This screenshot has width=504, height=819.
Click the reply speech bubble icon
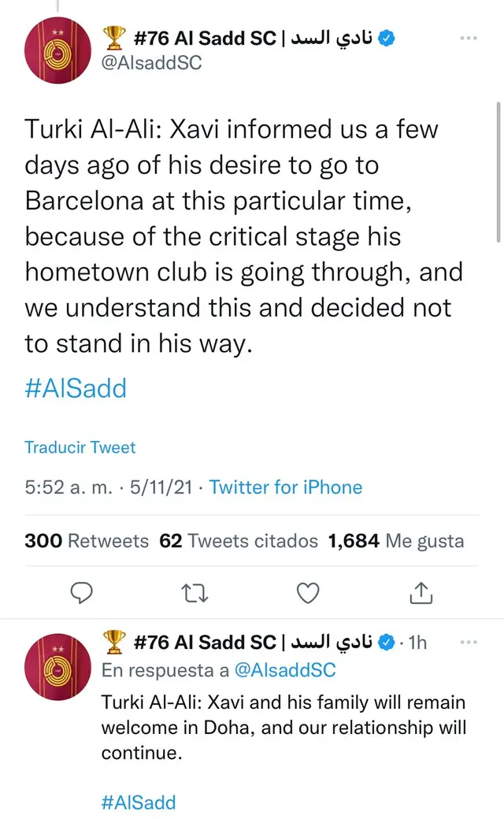coord(82,592)
